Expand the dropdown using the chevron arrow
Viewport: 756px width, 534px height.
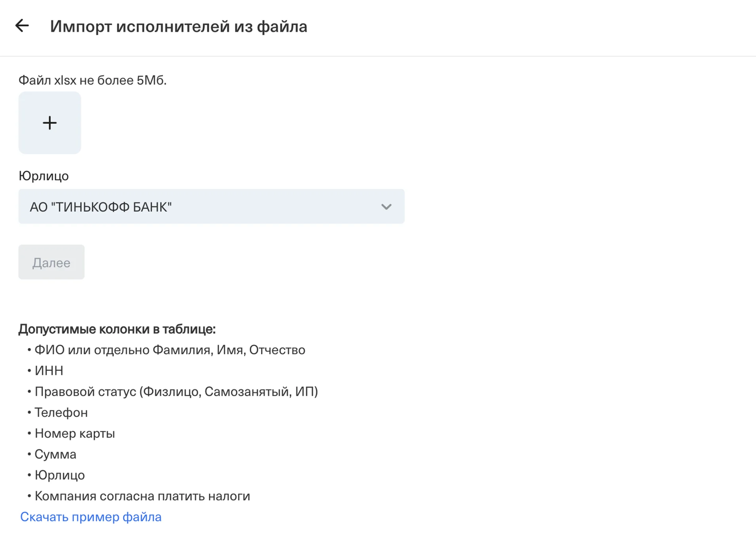coord(386,207)
